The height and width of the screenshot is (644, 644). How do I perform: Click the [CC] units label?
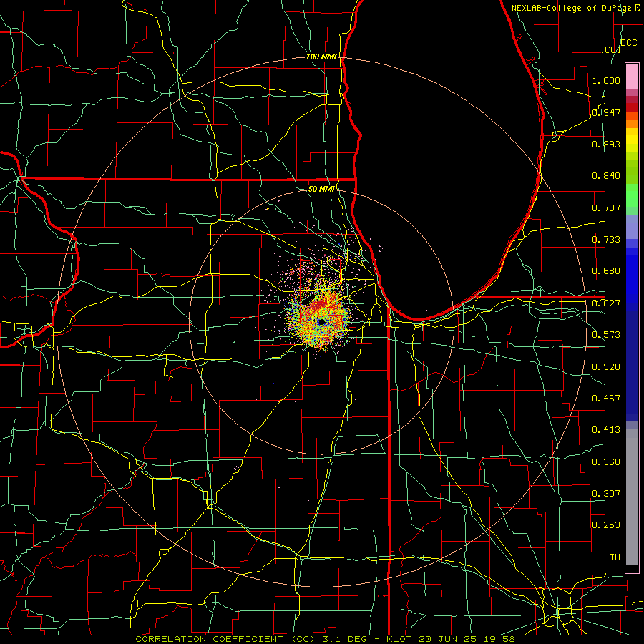point(610,49)
